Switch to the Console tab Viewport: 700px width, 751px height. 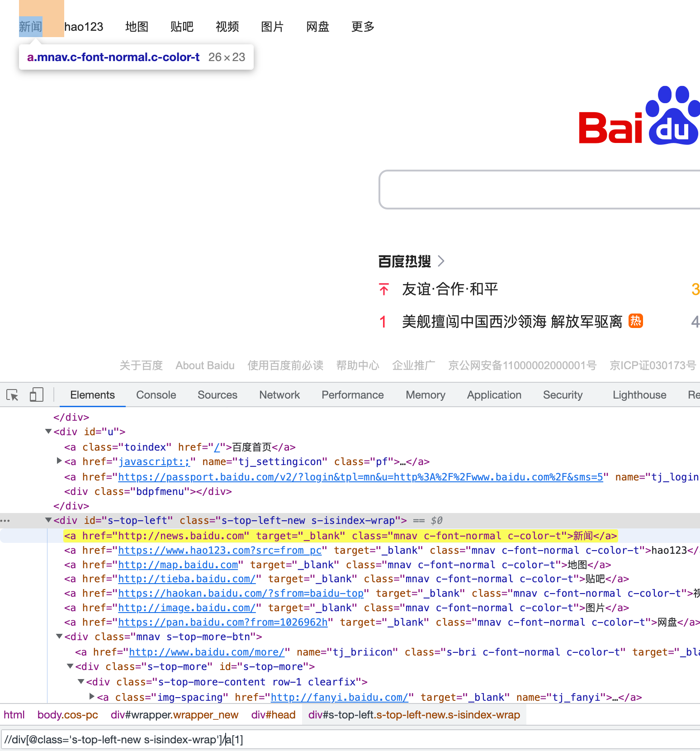click(x=156, y=395)
